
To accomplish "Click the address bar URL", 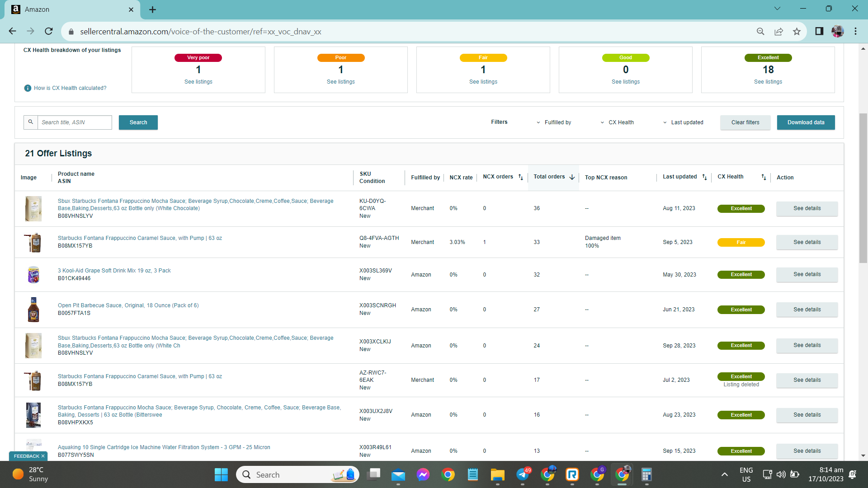I will pos(201,32).
